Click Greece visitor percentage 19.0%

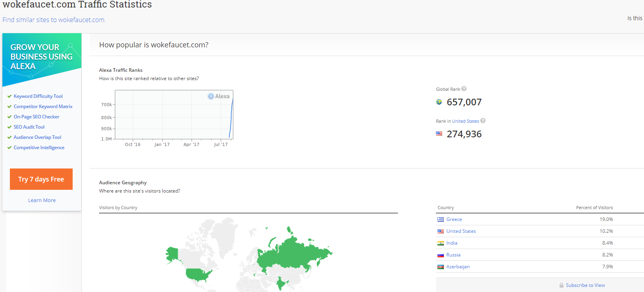click(x=606, y=219)
